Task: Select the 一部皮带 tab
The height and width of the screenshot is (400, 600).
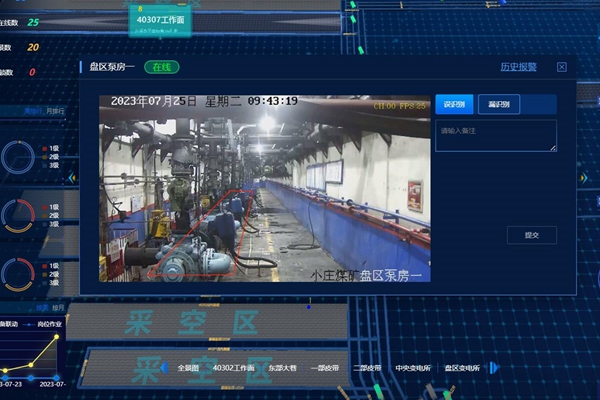Action: click(325, 368)
